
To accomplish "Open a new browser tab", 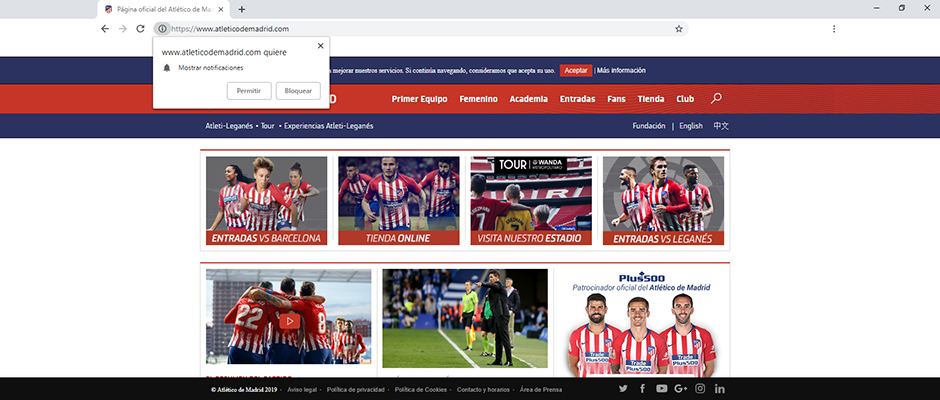I will pyautogui.click(x=242, y=9).
